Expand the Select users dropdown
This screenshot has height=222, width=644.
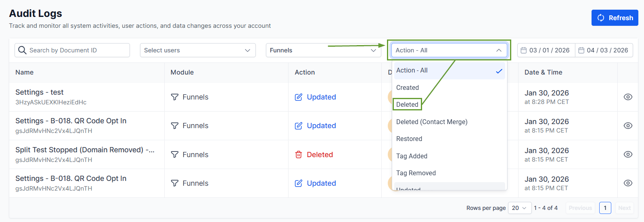coord(198,50)
